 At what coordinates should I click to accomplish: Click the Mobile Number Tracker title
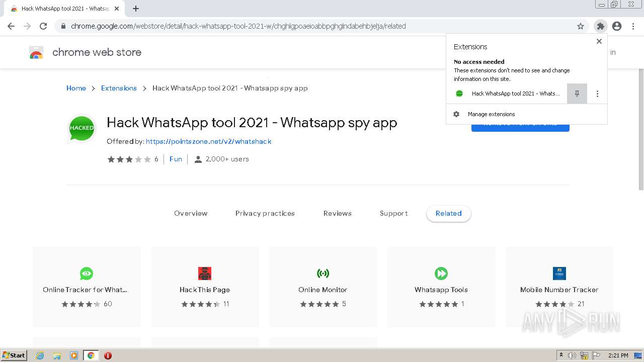pos(559,290)
